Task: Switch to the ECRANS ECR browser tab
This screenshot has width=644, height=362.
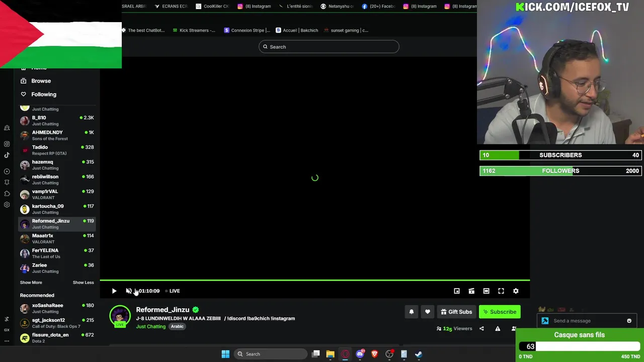Action: coord(171,7)
